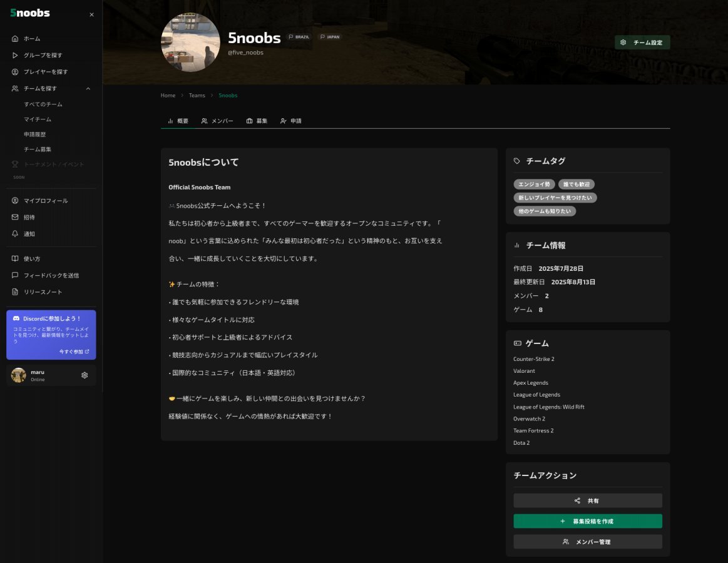Close the sidebar with the X icon
Screen dimensions: 728x563
click(x=91, y=14)
